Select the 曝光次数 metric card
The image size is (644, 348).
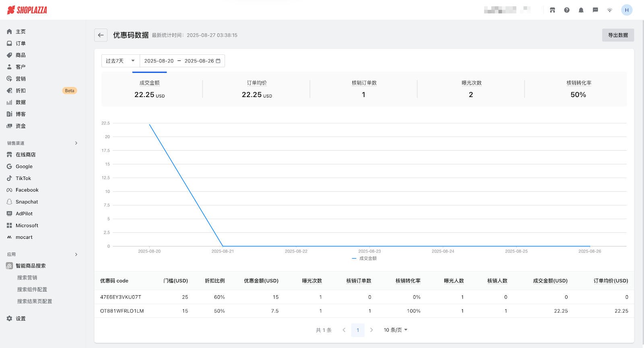(x=471, y=89)
